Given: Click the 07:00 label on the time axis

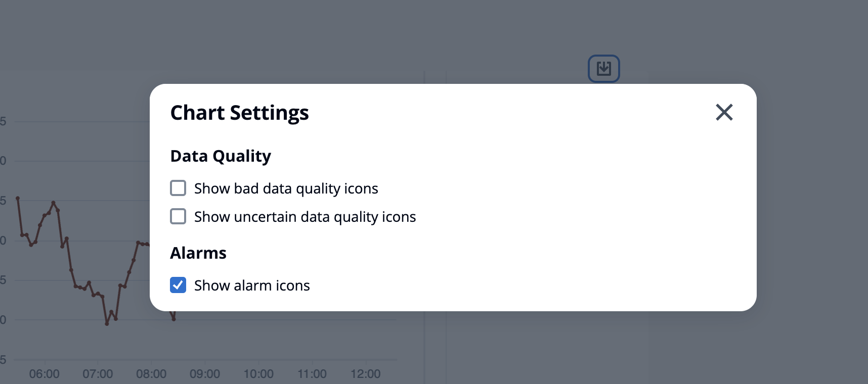Looking at the screenshot, I should (98, 374).
